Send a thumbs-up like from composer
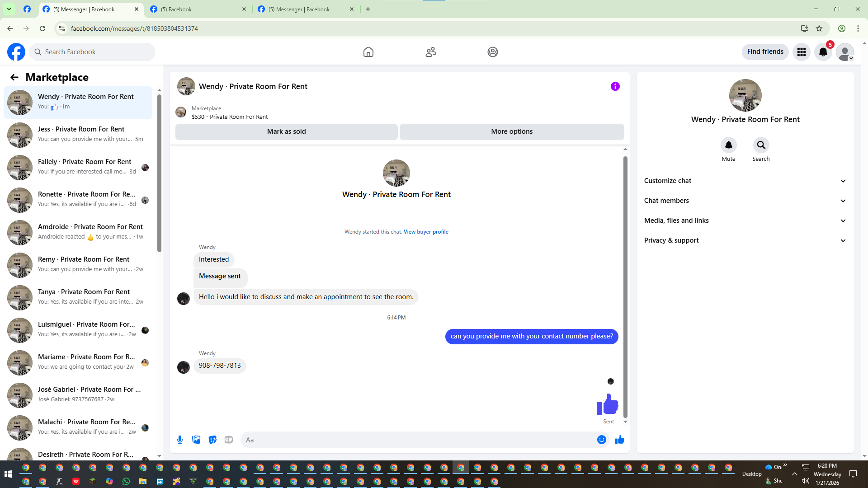The height and width of the screenshot is (488, 868). click(x=619, y=440)
